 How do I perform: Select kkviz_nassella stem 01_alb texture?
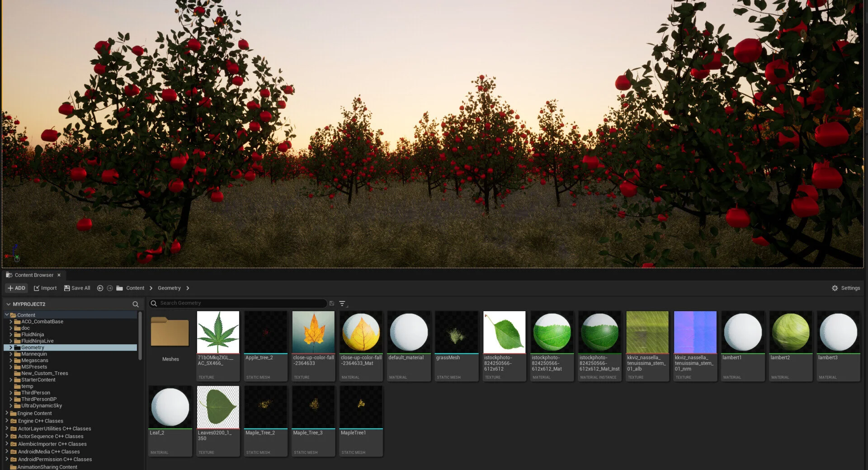tap(647, 346)
